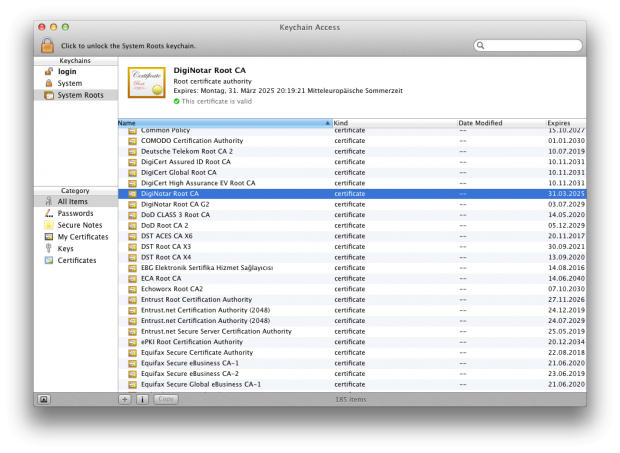Click Entrust Root Certification Authority icon
The height and width of the screenshot is (453, 620).
[132, 300]
